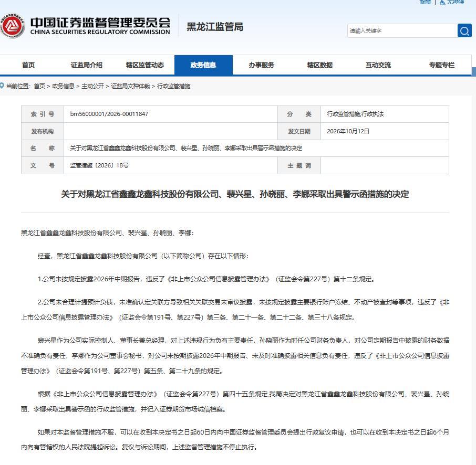Image resolution: width=476 pixels, height=465 pixels.
Task: Click the 政务信息 breadcrumb link
Action: point(63,86)
